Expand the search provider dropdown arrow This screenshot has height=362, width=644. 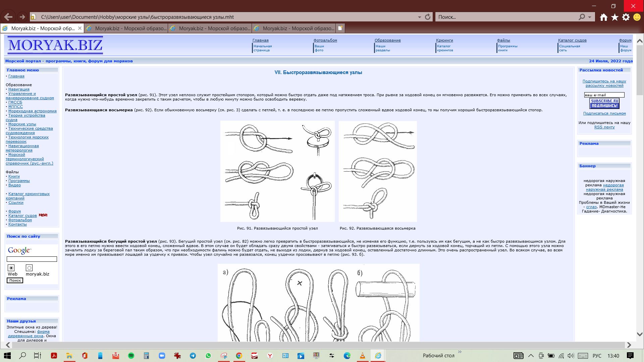point(589,17)
